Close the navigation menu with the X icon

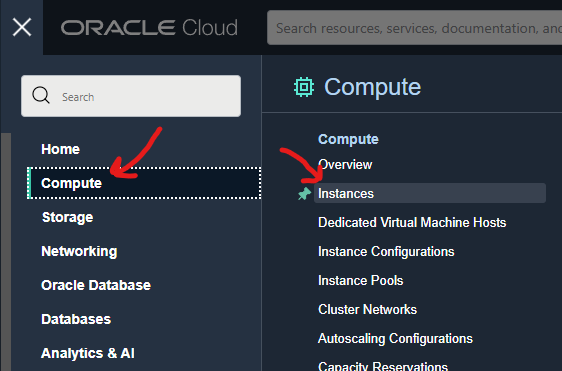[x=22, y=27]
